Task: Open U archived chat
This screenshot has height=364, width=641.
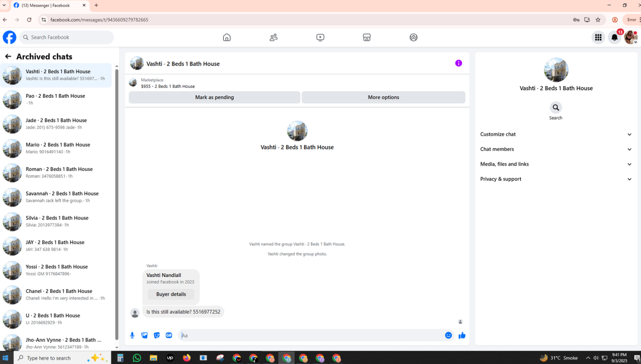Action: [x=56, y=319]
